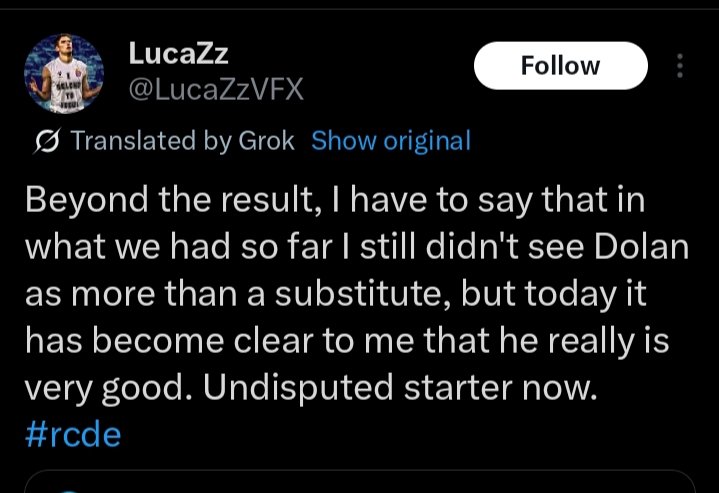Follow the LucaZz account

561,66
